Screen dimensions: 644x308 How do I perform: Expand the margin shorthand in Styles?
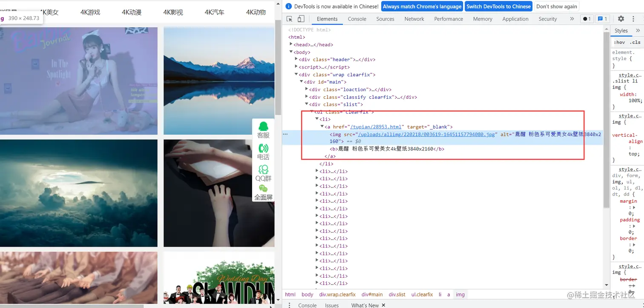634,207
